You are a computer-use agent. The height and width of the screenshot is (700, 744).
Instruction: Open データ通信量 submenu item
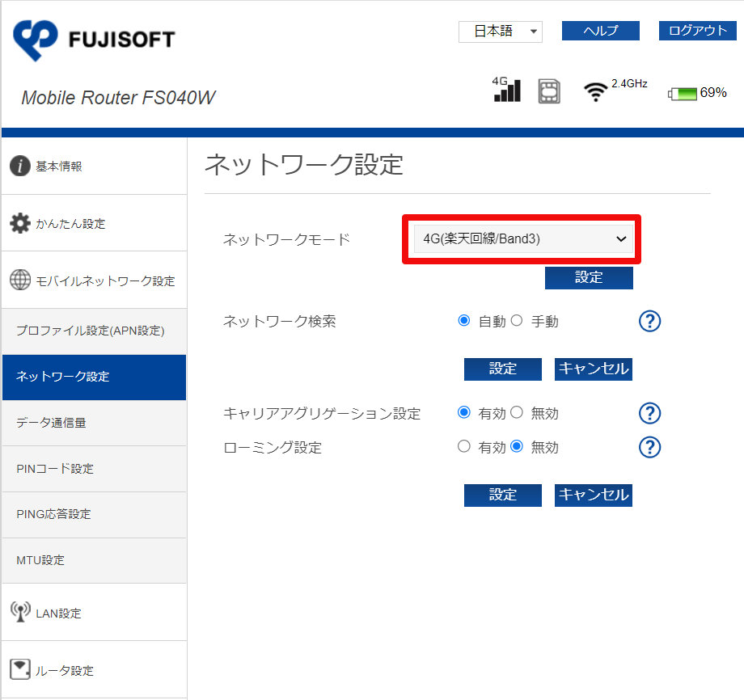coord(94,423)
